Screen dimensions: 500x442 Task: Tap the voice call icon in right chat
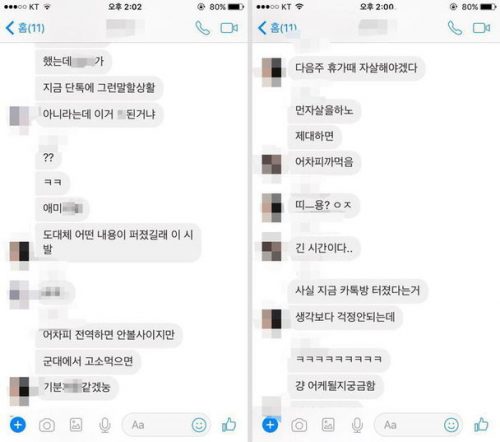tap(455, 28)
